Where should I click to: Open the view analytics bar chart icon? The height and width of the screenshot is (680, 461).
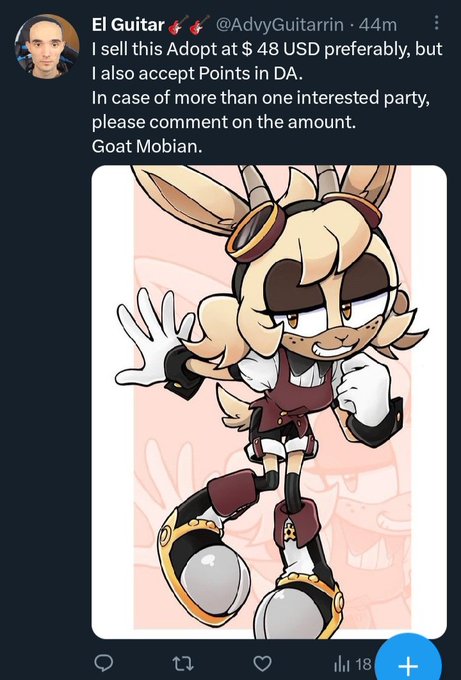(341, 664)
